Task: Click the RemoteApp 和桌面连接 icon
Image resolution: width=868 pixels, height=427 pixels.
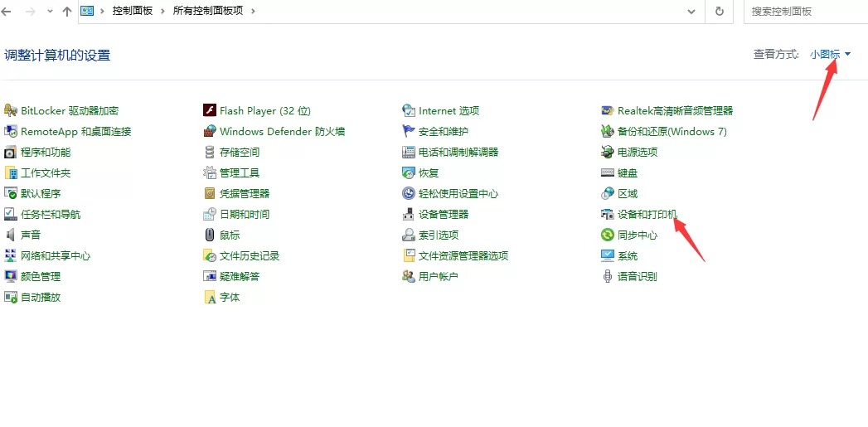Action: click(11, 131)
